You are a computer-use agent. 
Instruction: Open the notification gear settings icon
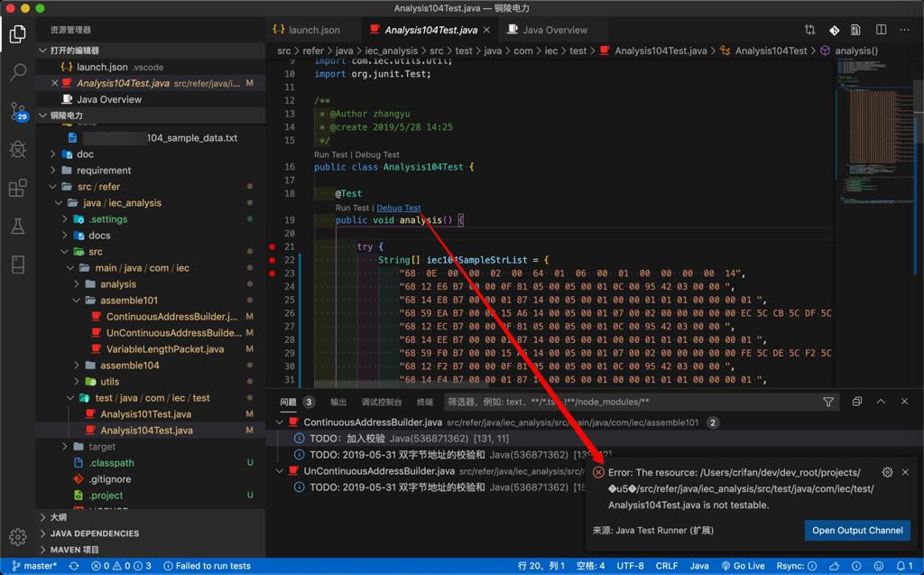(x=887, y=472)
